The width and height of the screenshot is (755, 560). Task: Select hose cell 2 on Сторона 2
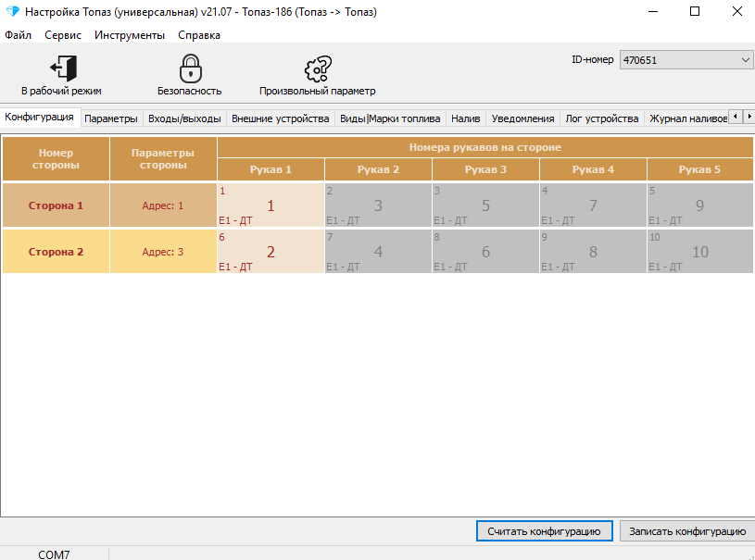tap(271, 252)
